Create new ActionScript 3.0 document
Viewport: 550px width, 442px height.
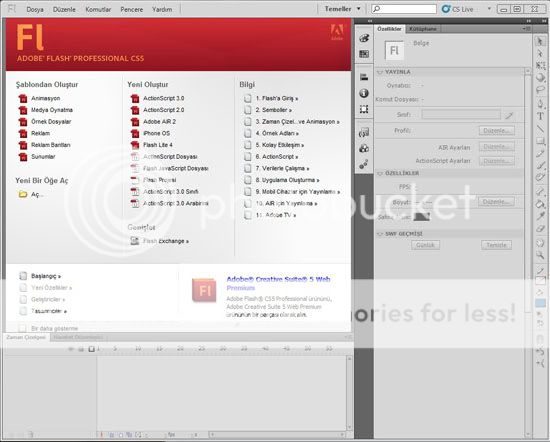coord(157,98)
